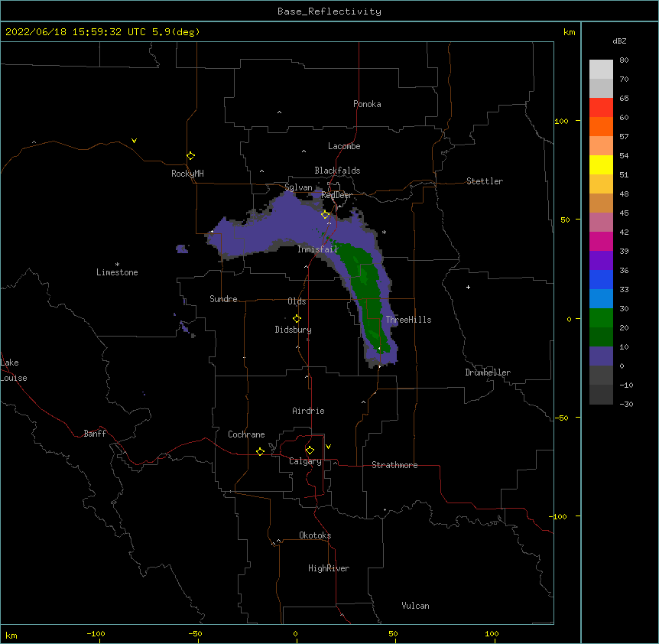Click the blue 36-33 dBZ legend swatch
This screenshot has width=659, height=644.
coord(601,279)
